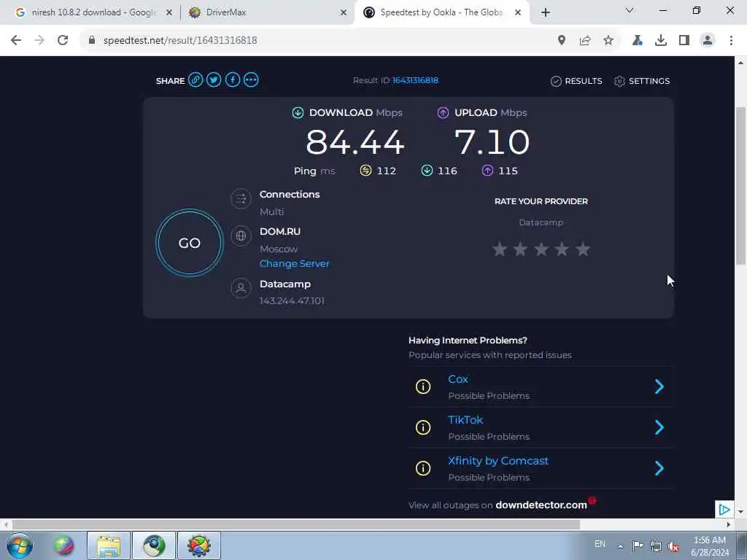Screen dimensions: 747x560
Task: Copy the result link via the share link icon
Action: [x=196, y=80]
